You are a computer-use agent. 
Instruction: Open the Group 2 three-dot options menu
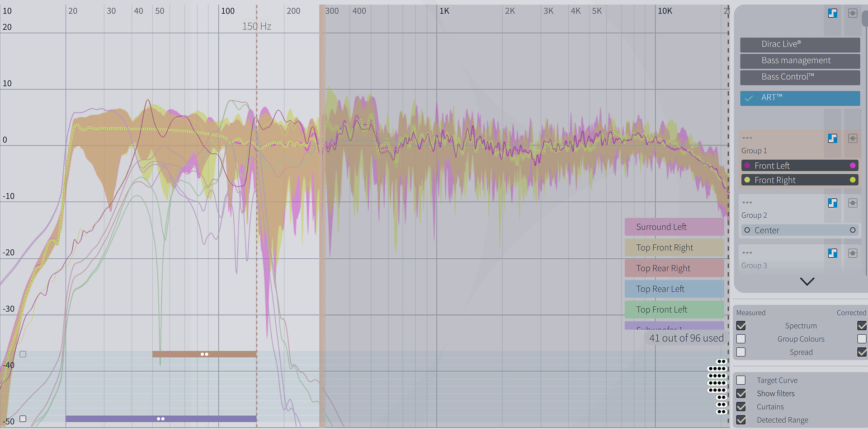click(x=747, y=203)
